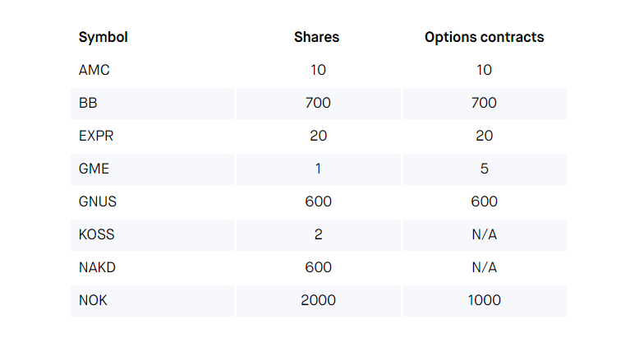Click the AMC options contracts value 10
Screen dimensions: 644x338
tap(484, 70)
